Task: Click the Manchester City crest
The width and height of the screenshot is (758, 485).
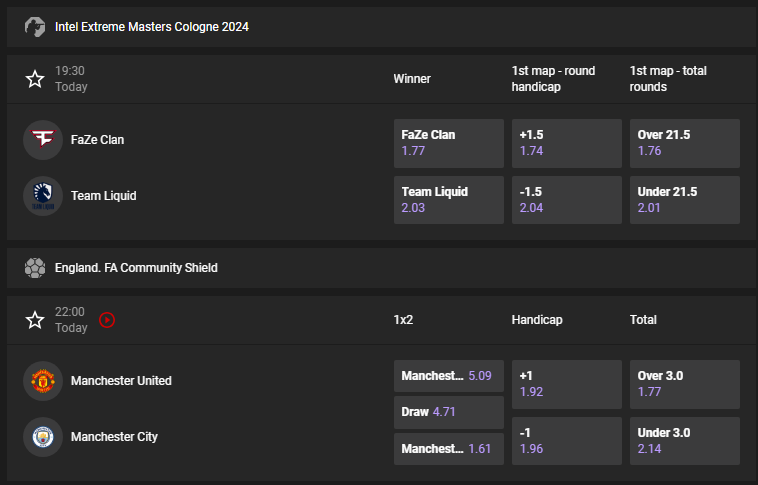Action: coord(43,437)
